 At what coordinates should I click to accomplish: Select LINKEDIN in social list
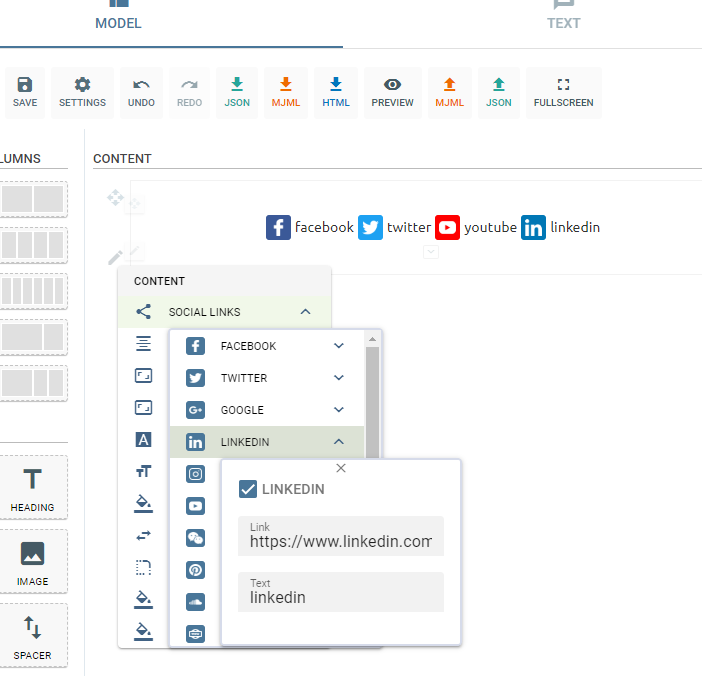point(267,442)
